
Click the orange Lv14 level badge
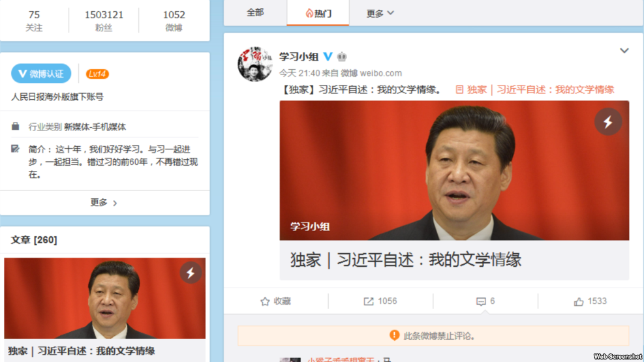[x=97, y=74]
